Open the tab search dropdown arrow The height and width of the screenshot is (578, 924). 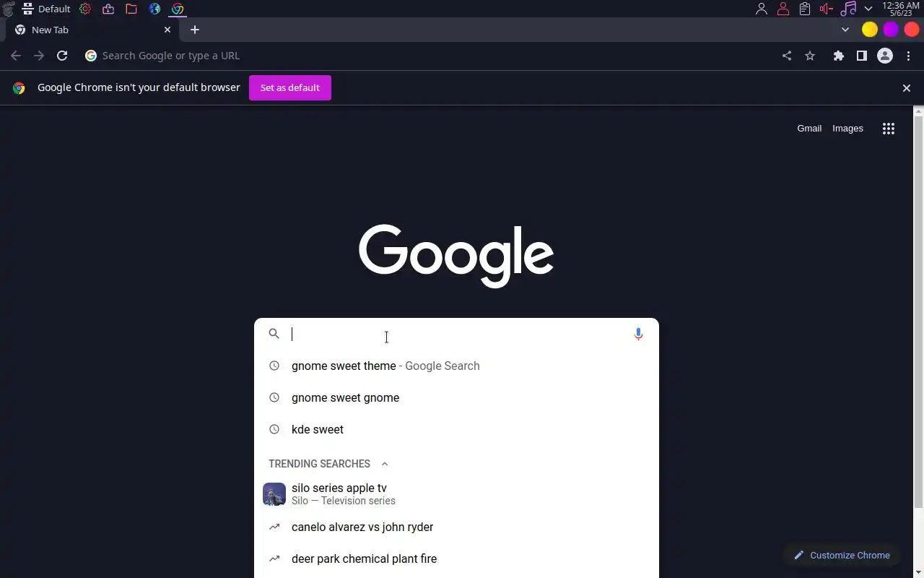click(845, 30)
